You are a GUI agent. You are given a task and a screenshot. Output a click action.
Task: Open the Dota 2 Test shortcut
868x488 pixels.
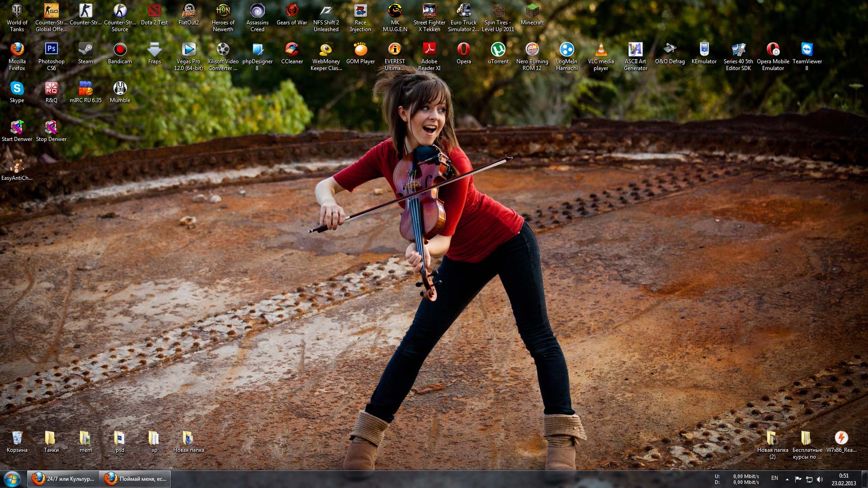154,11
